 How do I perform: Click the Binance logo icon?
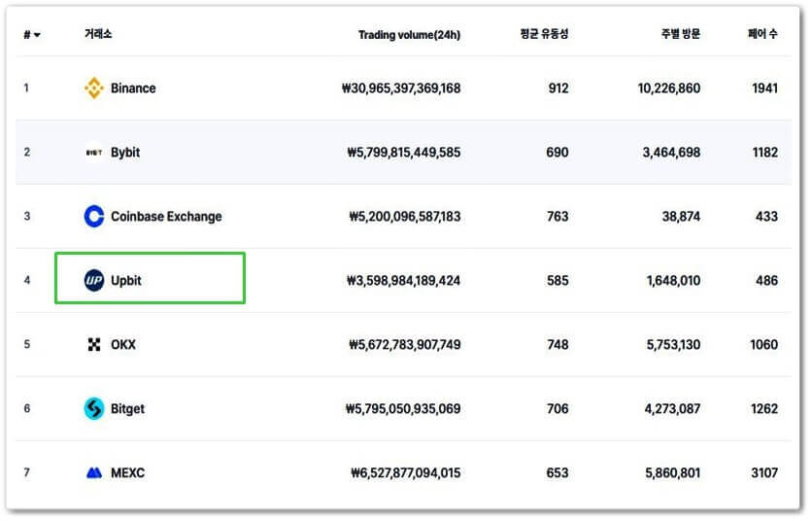coord(94,88)
